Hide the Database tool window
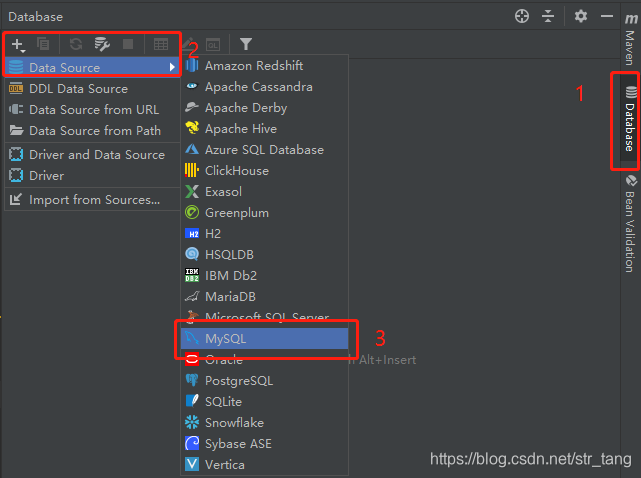This screenshot has height=478, width=641. click(x=607, y=16)
